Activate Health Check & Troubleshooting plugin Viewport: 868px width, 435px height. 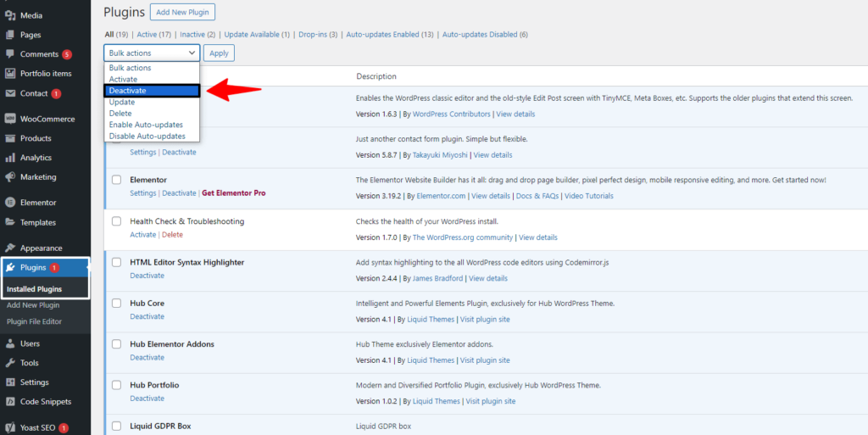142,235
